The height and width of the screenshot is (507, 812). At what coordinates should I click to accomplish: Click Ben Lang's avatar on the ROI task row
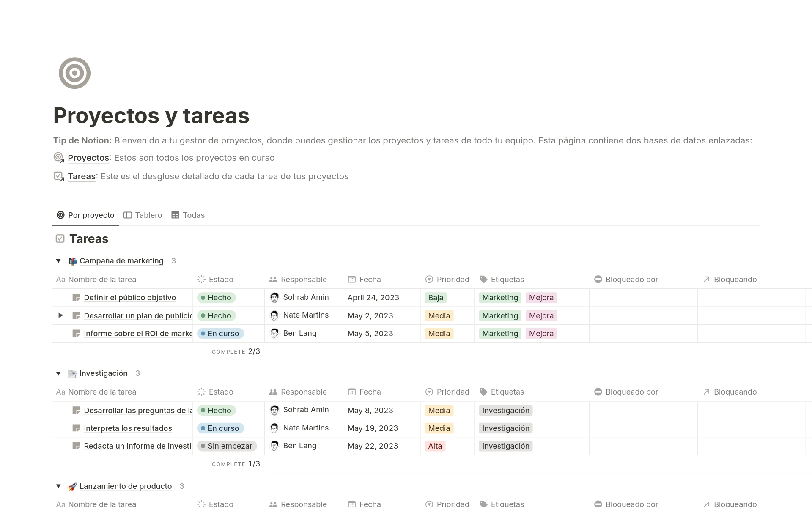pyautogui.click(x=275, y=333)
